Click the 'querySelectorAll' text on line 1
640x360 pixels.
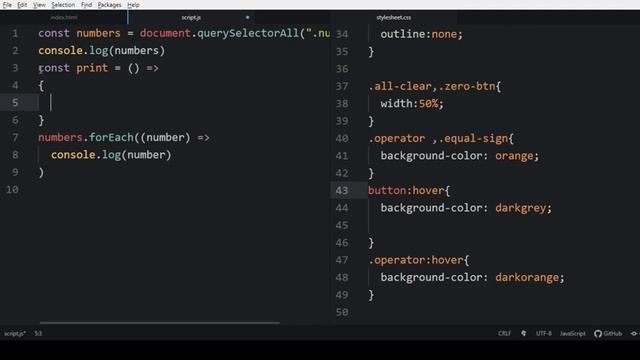(248, 33)
